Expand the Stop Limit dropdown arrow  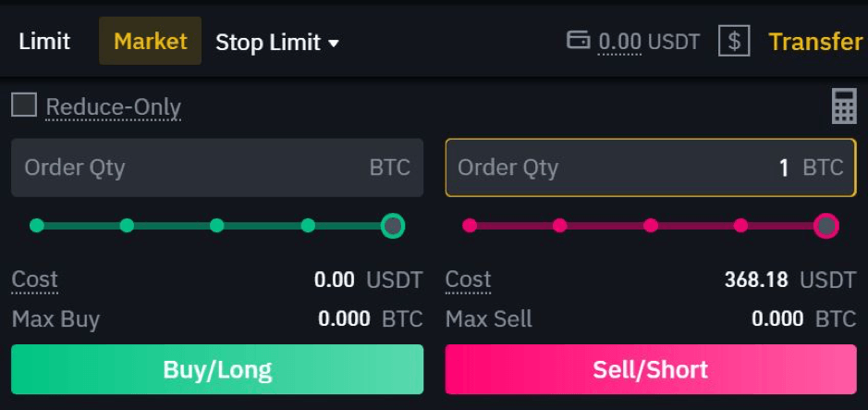pyautogui.click(x=334, y=43)
